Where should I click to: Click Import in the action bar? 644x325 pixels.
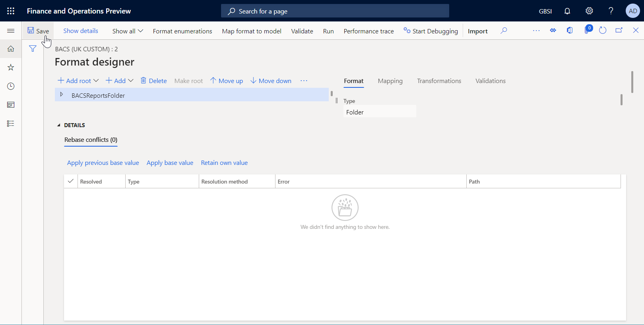click(x=477, y=31)
